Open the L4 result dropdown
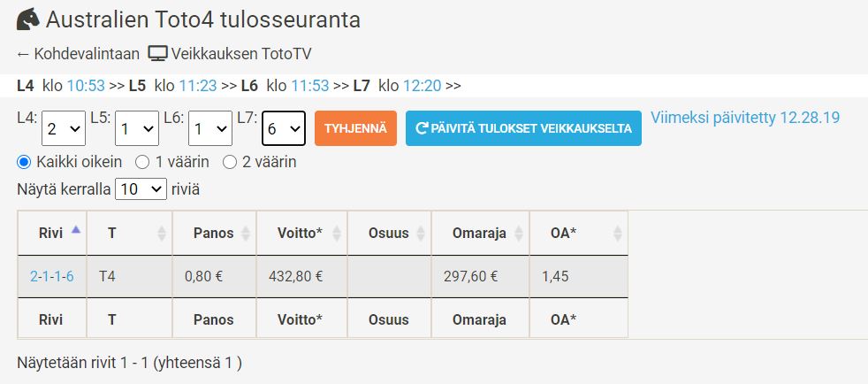The image size is (868, 384). pos(64,128)
